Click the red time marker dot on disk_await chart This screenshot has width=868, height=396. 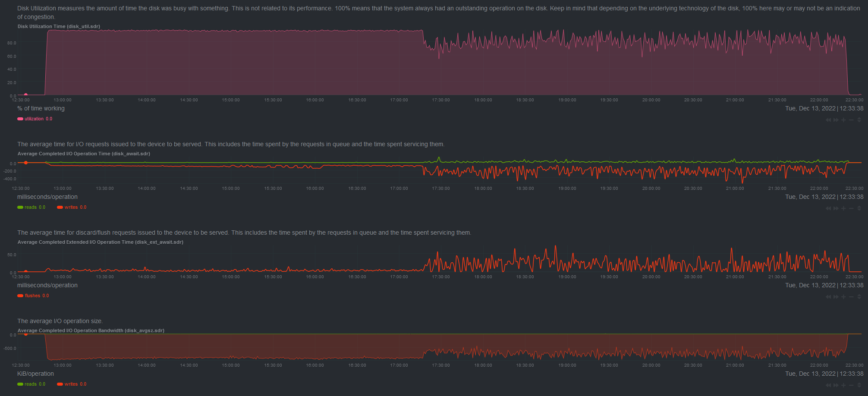(26, 163)
